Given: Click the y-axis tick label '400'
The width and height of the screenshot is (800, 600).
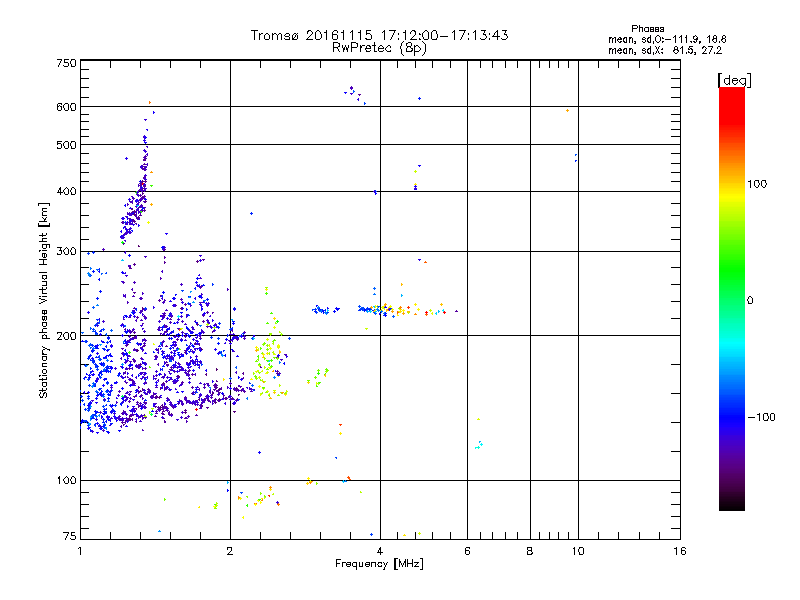Looking at the screenshot, I should tap(66, 191).
